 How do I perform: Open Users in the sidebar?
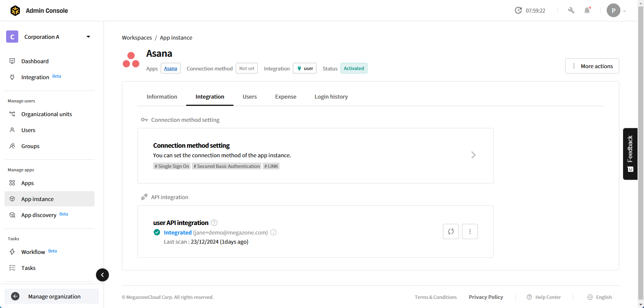[50, 130]
